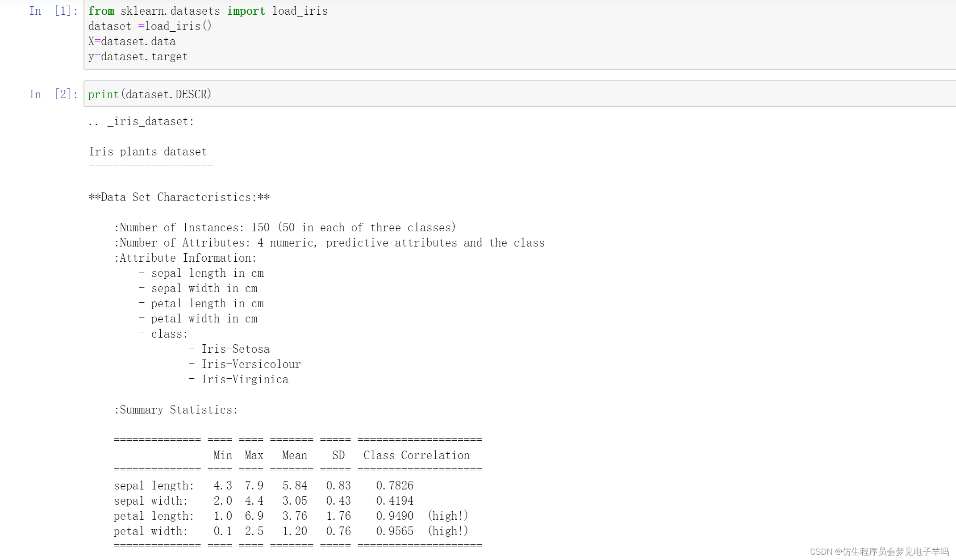Click the 'X=dataset.data' code line
Image resolution: width=956 pixels, height=560 pixels.
(132, 41)
